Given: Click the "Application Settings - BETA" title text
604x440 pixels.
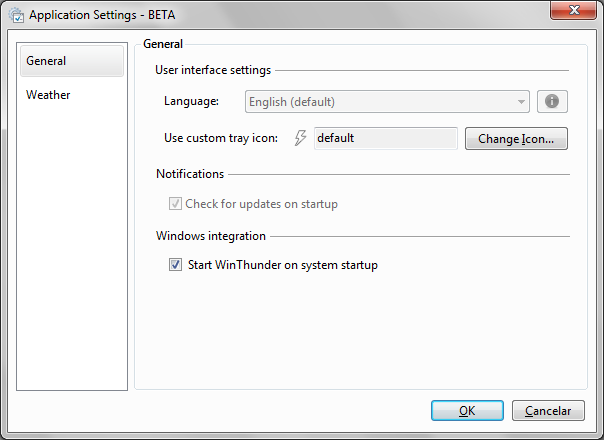Looking at the screenshot, I should pyautogui.click(x=102, y=15).
